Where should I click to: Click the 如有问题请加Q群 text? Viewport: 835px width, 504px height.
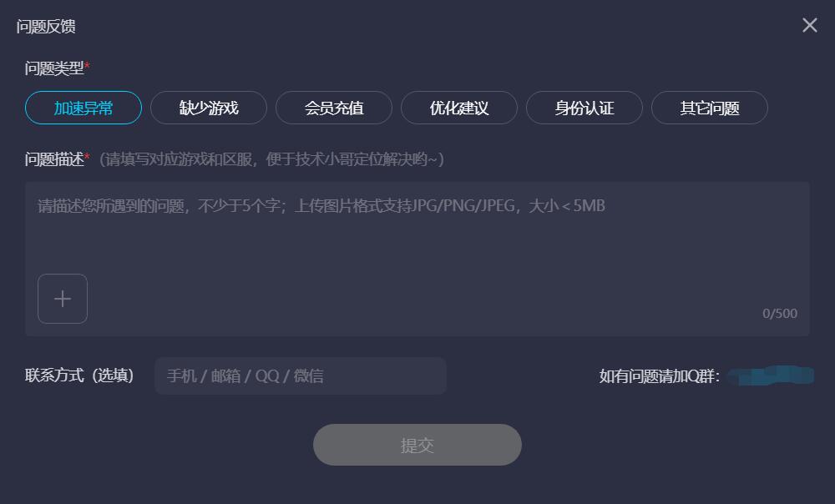point(660,376)
